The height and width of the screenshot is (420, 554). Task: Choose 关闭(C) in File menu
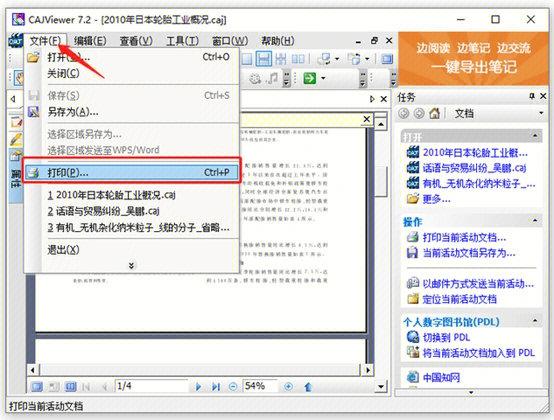click(132, 73)
